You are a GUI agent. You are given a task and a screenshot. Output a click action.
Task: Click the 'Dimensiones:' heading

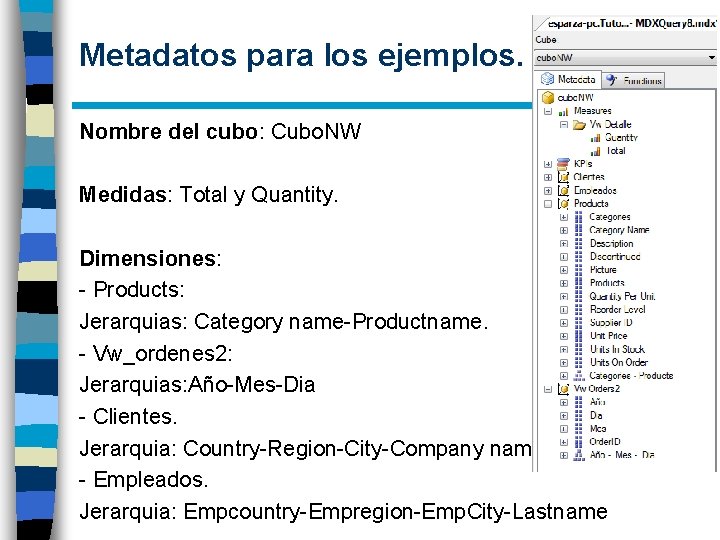(150, 258)
